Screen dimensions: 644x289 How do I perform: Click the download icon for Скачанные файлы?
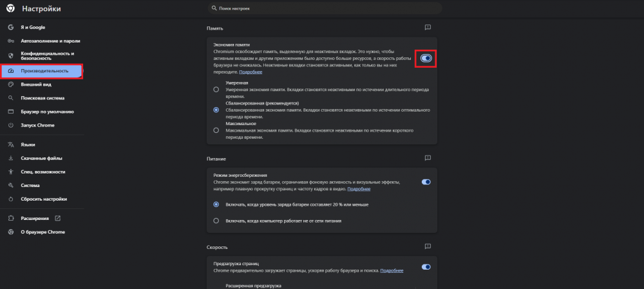[x=10, y=158]
